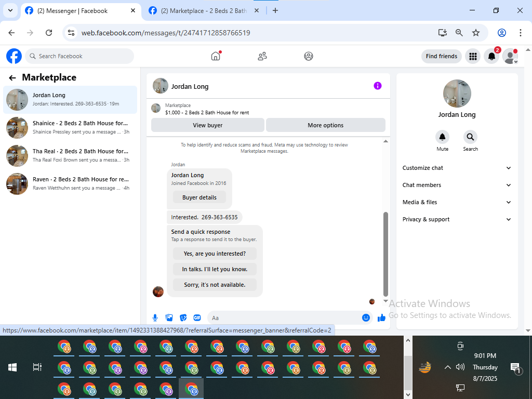Image resolution: width=532 pixels, height=399 pixels.
Task: Open Windows Start menu
Action: click(12, 367)
